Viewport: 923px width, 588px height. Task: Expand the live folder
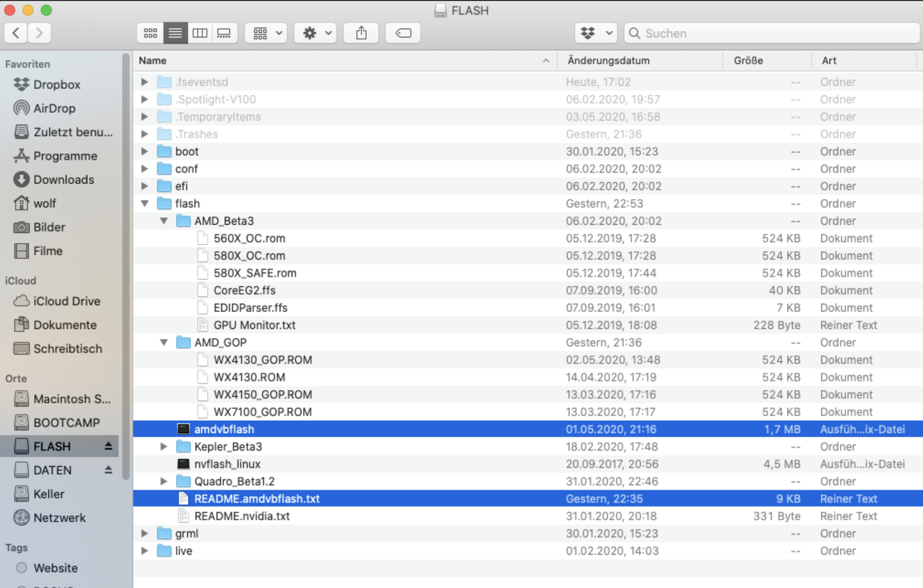click(x=145, y=551)
